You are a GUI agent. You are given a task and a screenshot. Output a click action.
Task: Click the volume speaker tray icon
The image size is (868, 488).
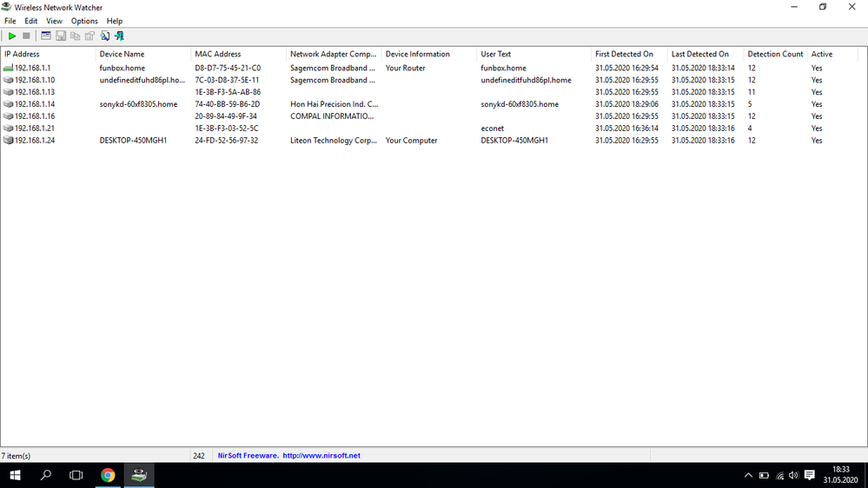click(x=794, y=475)
